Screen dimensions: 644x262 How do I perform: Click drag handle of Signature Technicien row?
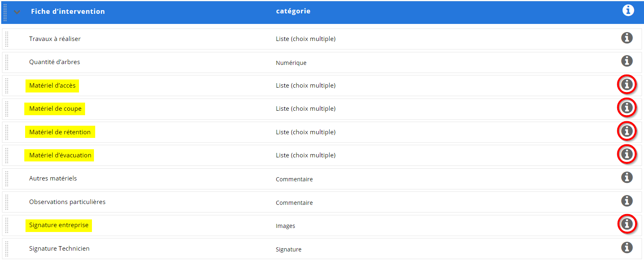(7, 249)
